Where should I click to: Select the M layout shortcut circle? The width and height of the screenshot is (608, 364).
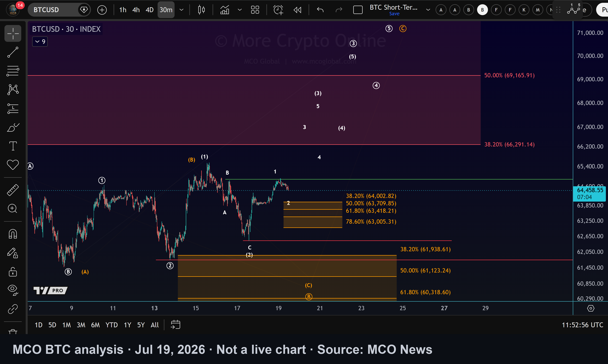click(x=538, y=10)
